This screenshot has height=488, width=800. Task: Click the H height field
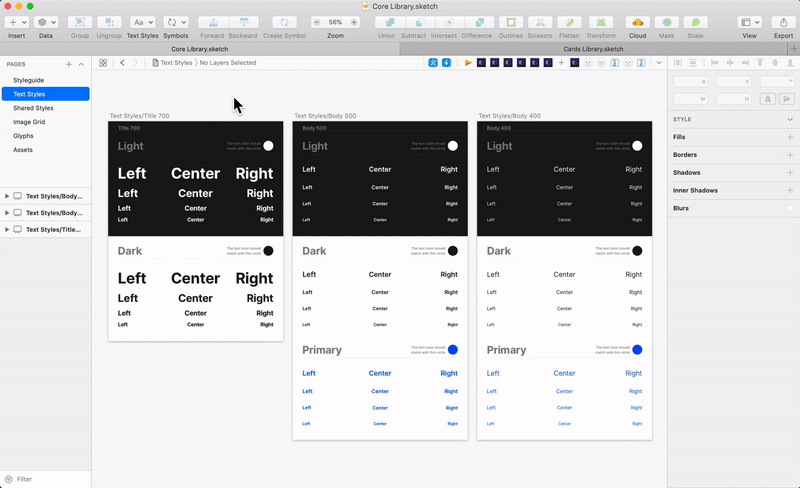(x=734, y=99)
